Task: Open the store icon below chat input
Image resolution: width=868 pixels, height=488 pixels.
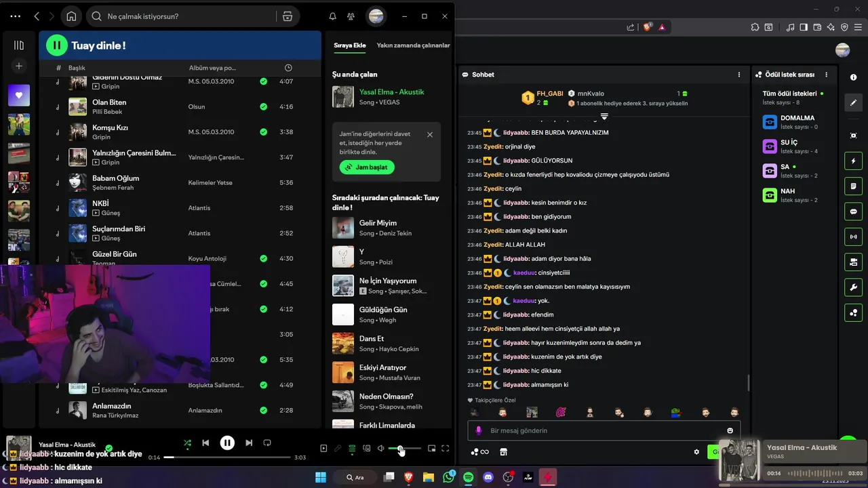Action: (504, 452)
